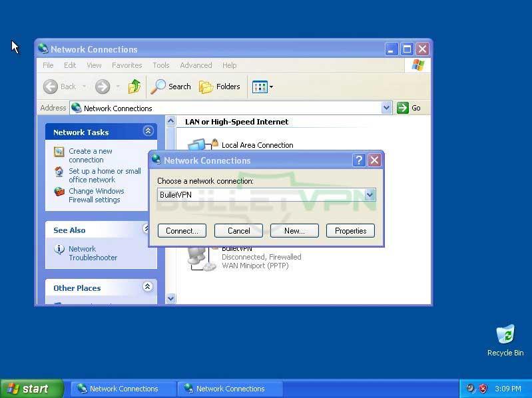
Task: Go up one folder level icon
Action: 134,87
